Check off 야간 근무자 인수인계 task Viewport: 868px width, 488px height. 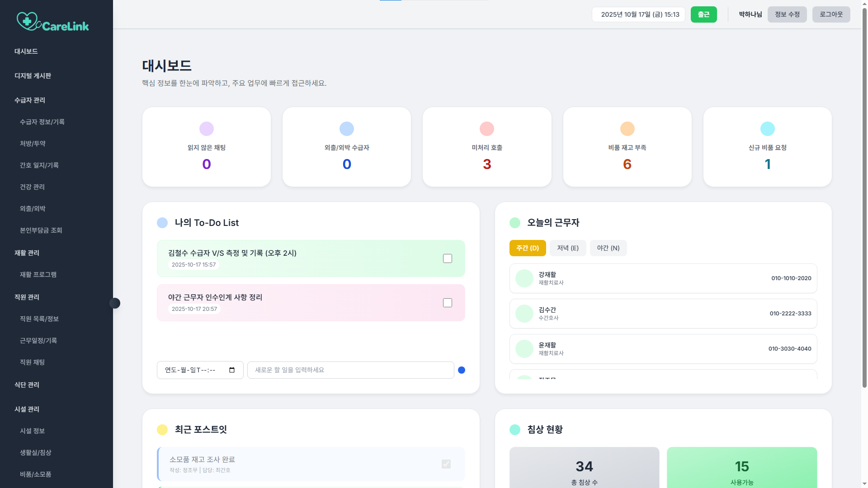coord(448,303)
